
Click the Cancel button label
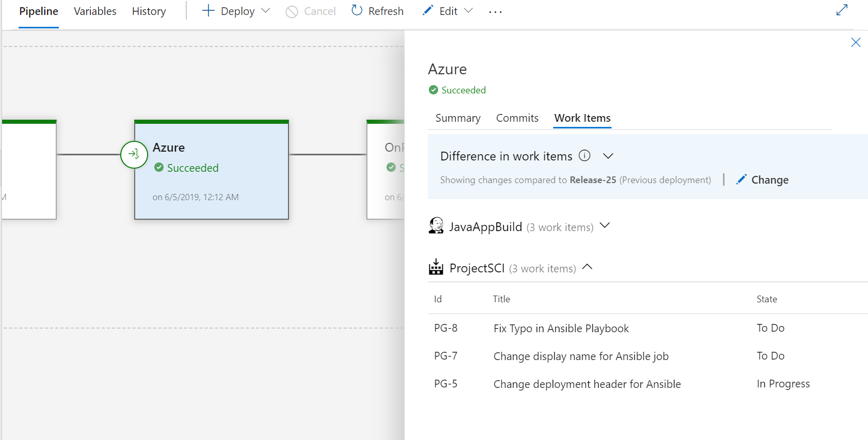[319, 11]
